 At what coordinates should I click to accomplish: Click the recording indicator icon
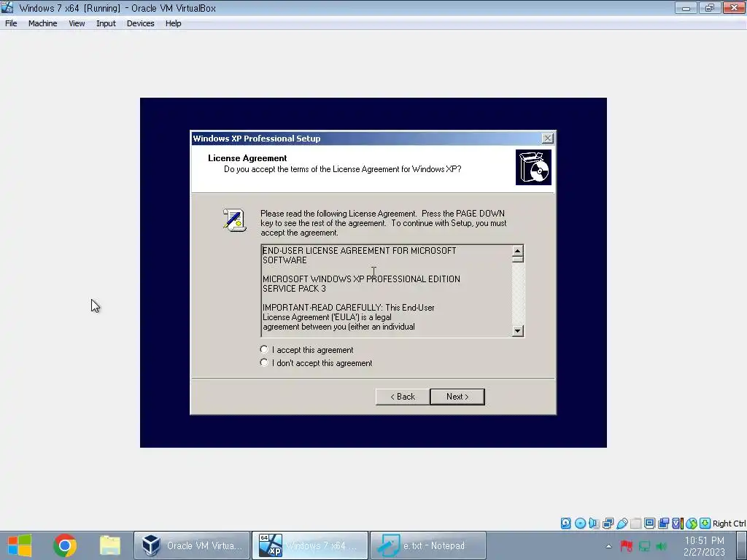coord(663,524)
